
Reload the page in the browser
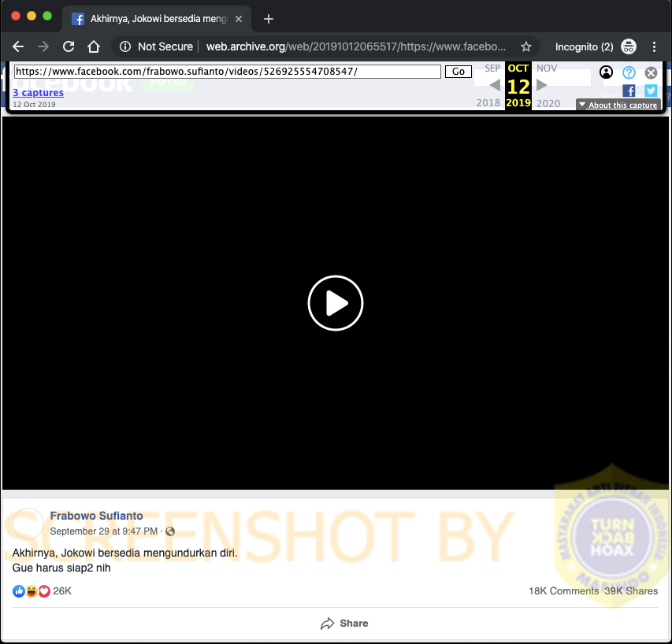tap(69, 46)
